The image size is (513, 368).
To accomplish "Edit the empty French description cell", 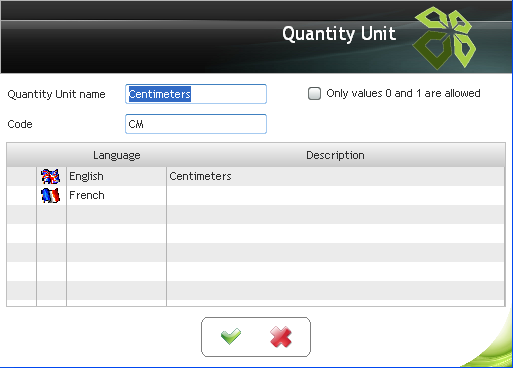I will (335, 195).
